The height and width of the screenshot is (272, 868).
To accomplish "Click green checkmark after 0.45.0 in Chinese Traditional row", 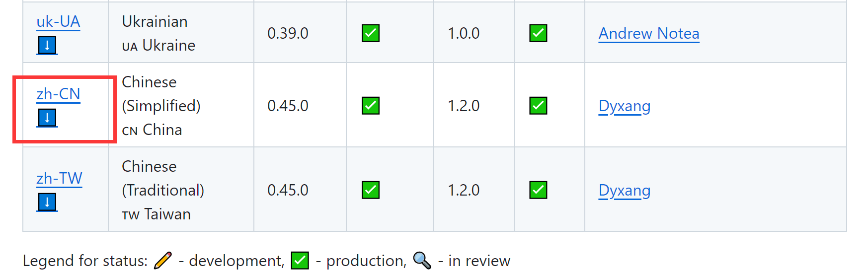I will (371, 190).
